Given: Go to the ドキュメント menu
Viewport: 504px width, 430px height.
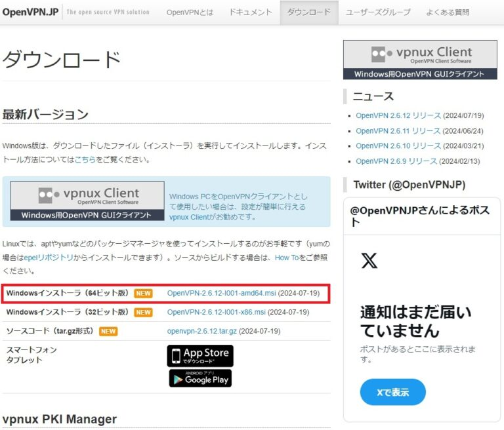Looking at the screenshot, I should pyautogui.click(x=251, y=12).
